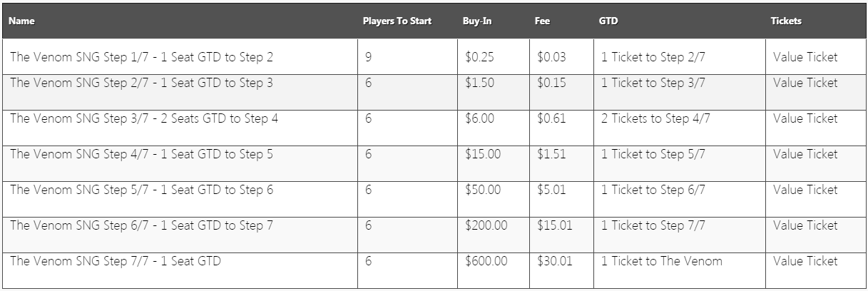The width and height of the screenshot is (868, 291).
Task: Click the Tickets column header
Action: (786, 21)
